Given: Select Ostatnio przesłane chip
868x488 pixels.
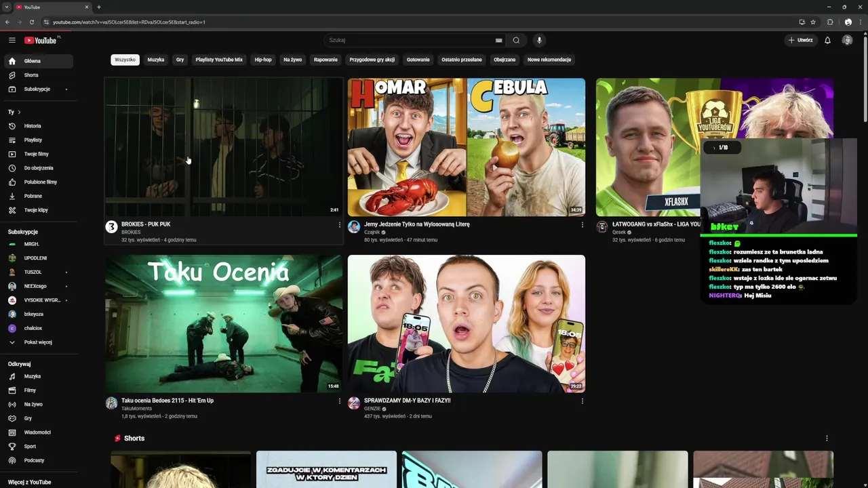Looking at the screenshot, I should click(462, 60).
